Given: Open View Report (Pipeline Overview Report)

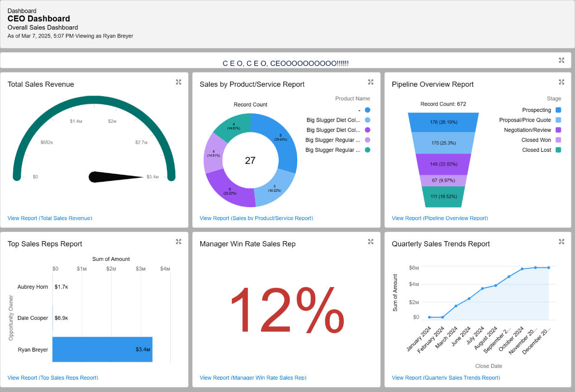Looking at the screenshot, I should pos(440,218).
